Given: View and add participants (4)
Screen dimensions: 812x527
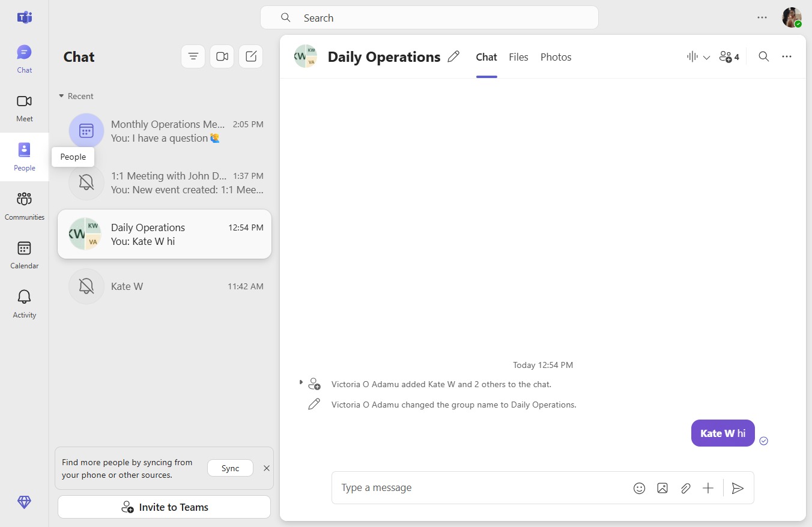Looking at the screenshot, I should tap(729, 56).
